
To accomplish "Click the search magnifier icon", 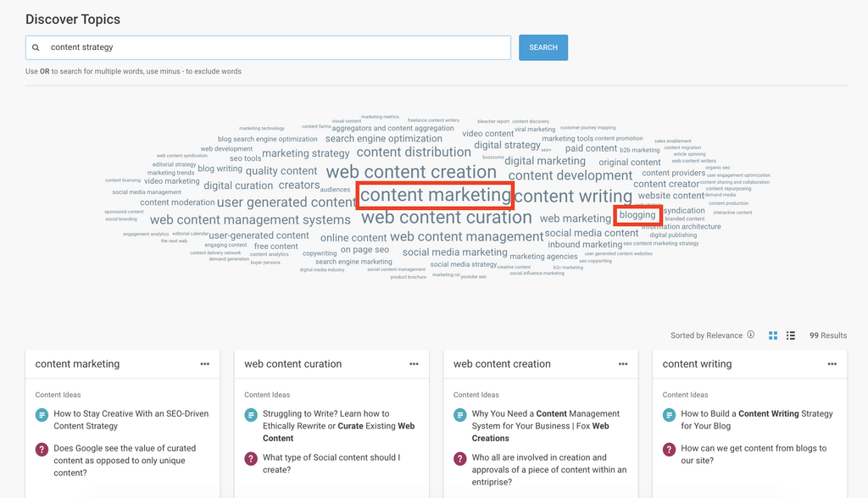I will 36,48.
